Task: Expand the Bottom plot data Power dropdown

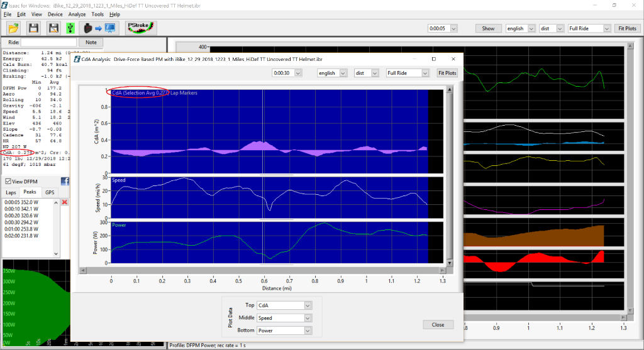Action: (x=285, y=330)
